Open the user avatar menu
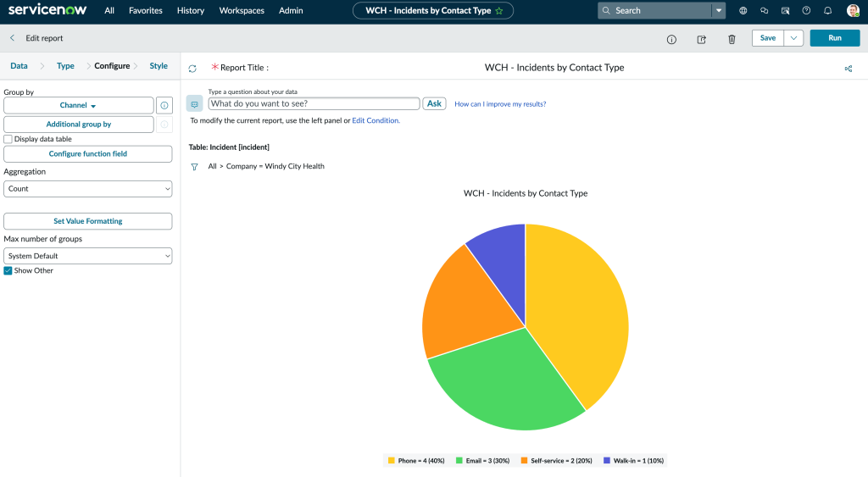Viewport: 868px width, 477px height. [853, 10]
